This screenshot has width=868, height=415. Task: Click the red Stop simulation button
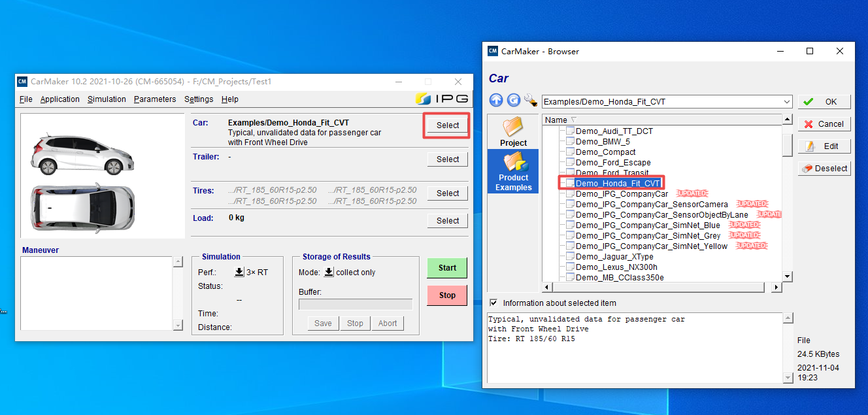[447, 295]
